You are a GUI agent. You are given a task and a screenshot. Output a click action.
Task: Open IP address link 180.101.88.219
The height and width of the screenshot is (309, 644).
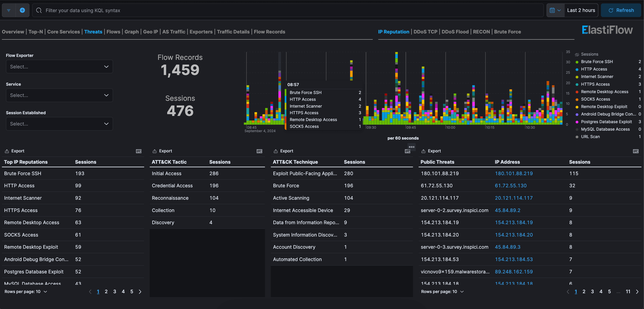(x=514, y=173)
